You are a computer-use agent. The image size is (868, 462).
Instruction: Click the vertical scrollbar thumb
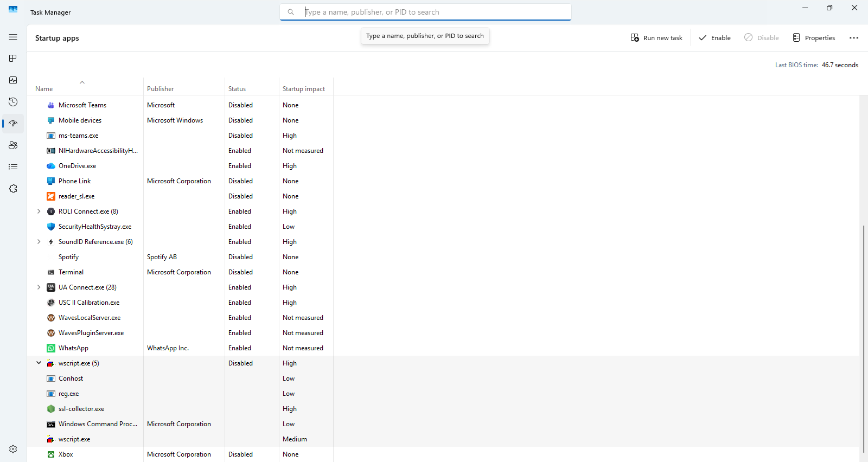[863, 339]
